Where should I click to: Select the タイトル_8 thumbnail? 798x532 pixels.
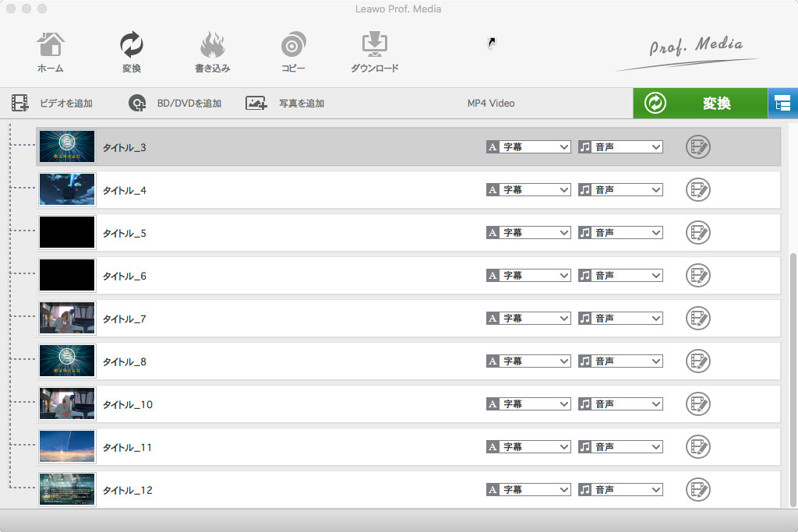[x=67, y=361]
